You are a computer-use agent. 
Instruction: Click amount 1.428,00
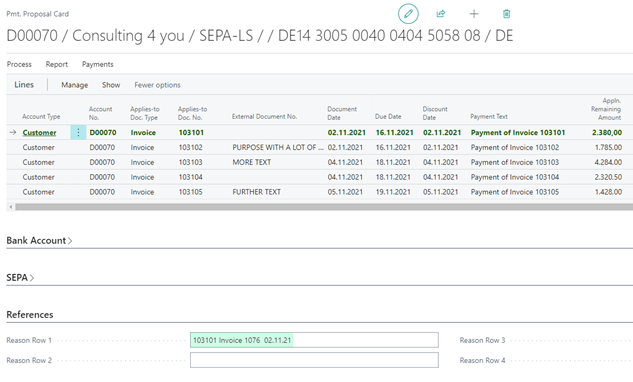coord(608,192)
